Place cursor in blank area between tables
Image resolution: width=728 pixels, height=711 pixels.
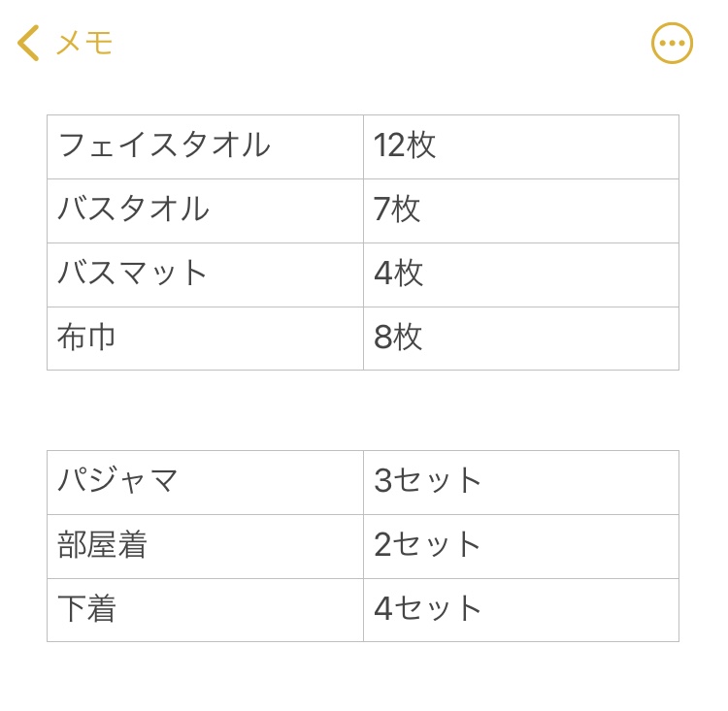pyautogui.click(x=363, y=410)
